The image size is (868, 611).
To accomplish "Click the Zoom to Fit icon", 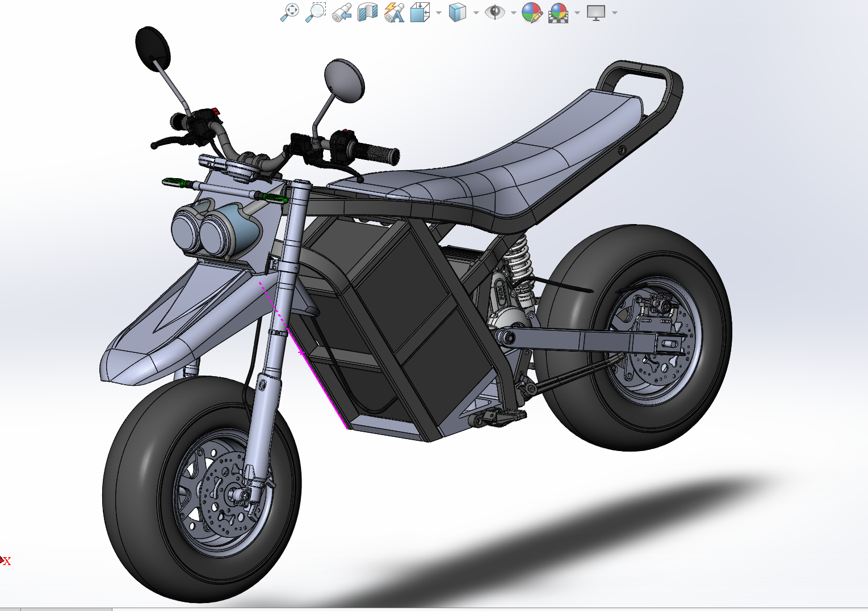I will 290,12.
